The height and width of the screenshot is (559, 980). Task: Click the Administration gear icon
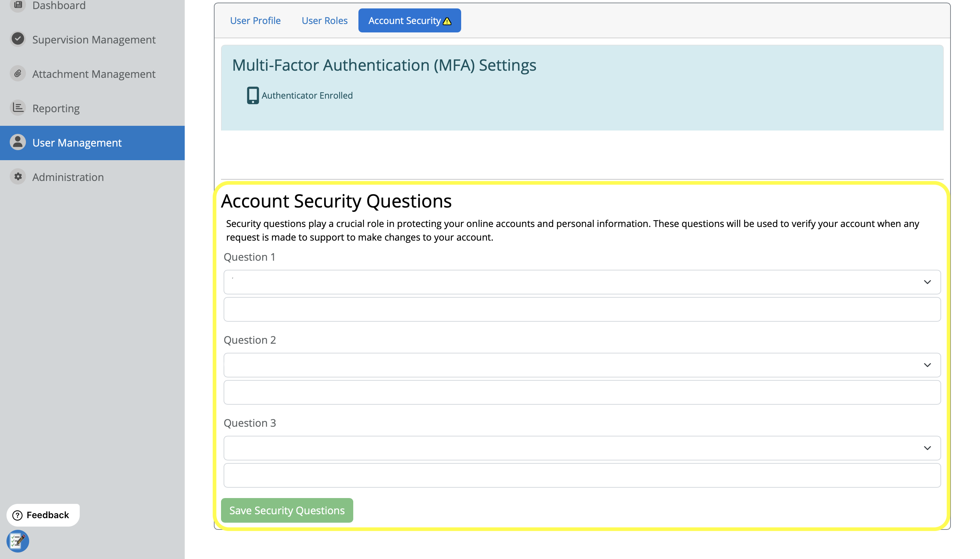point(17,177)
